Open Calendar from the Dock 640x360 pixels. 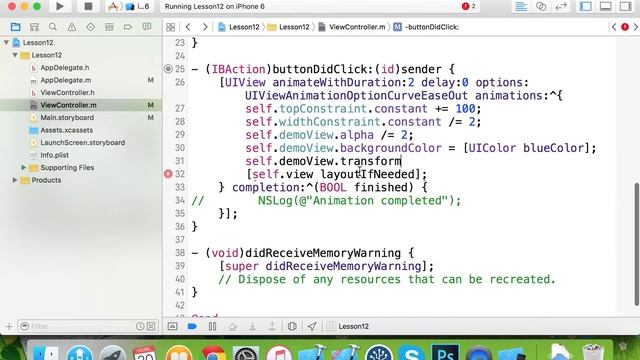[x=144, y=353]
